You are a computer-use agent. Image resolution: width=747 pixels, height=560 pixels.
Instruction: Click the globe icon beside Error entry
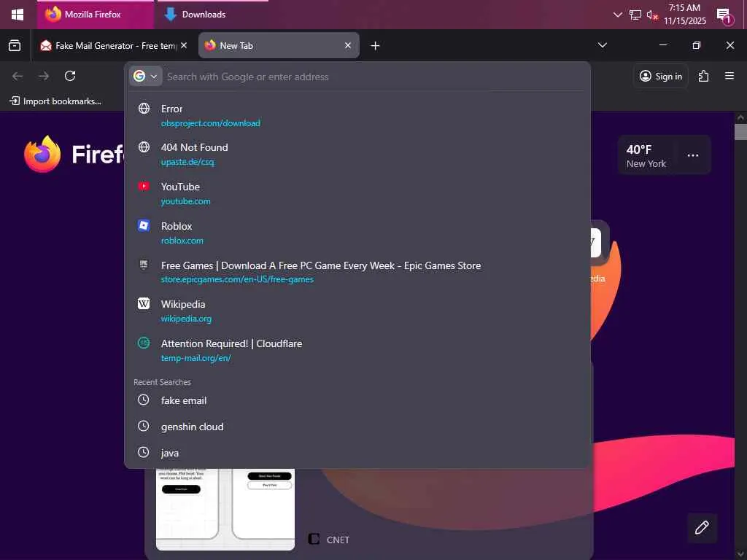pyautogui.click(x=144, y=108)
